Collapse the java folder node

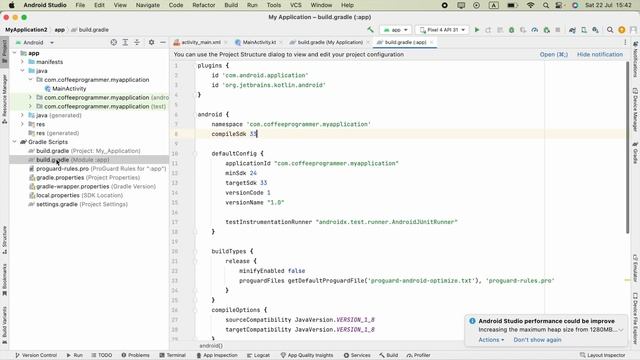click(22, 71)
